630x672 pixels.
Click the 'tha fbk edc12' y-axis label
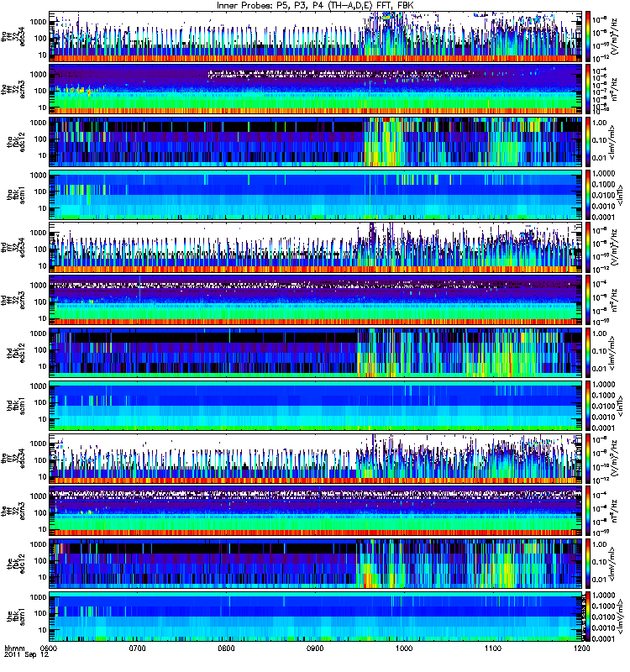(16, 142)
